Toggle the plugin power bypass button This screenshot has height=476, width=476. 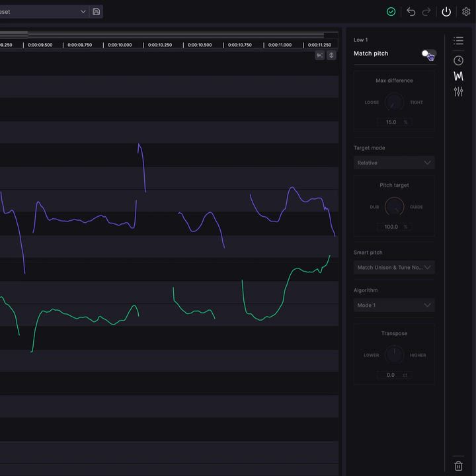(446, 11)
